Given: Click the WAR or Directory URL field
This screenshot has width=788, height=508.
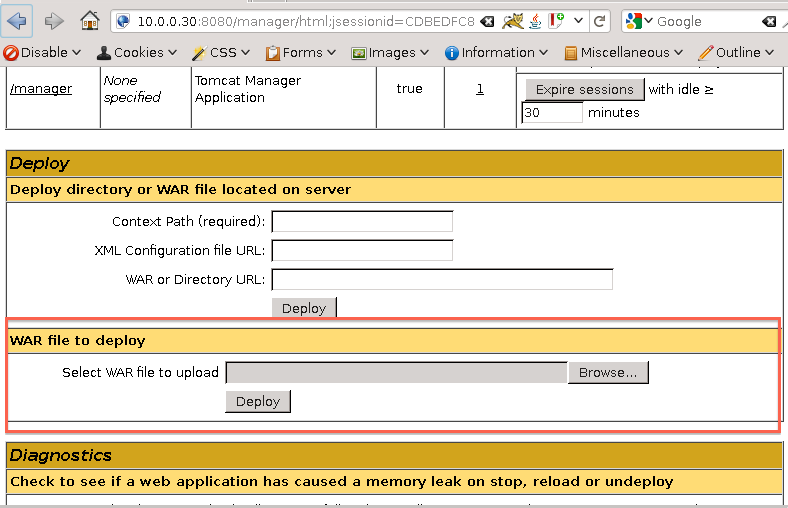Looking at the screenshot, I should point(442,279).
